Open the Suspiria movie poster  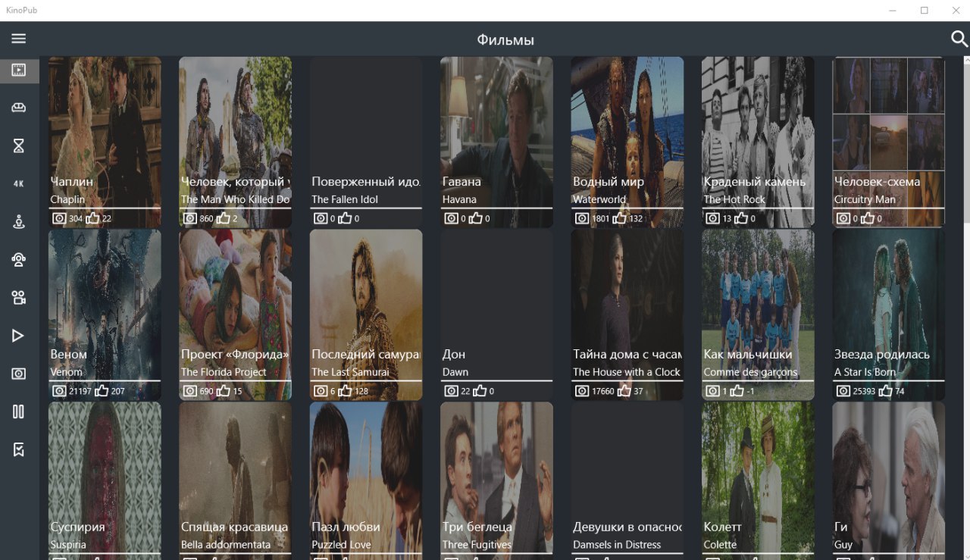pyautogui.click(x=105, y=480)
